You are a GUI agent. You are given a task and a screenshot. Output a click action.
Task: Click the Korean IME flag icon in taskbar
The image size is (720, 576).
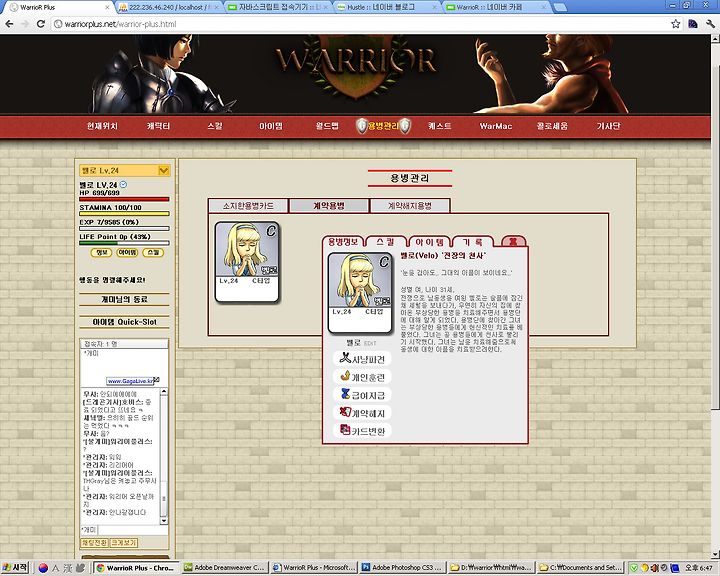pos(43,568)
